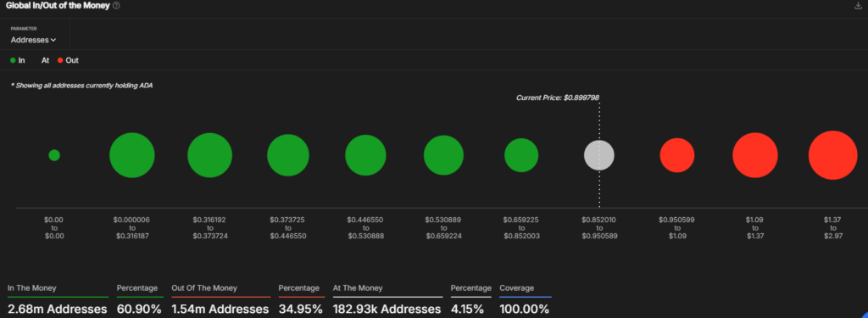868x318 pixels.
Task: Open the Addresses parameter dropdown
Action: coord(33,40)
